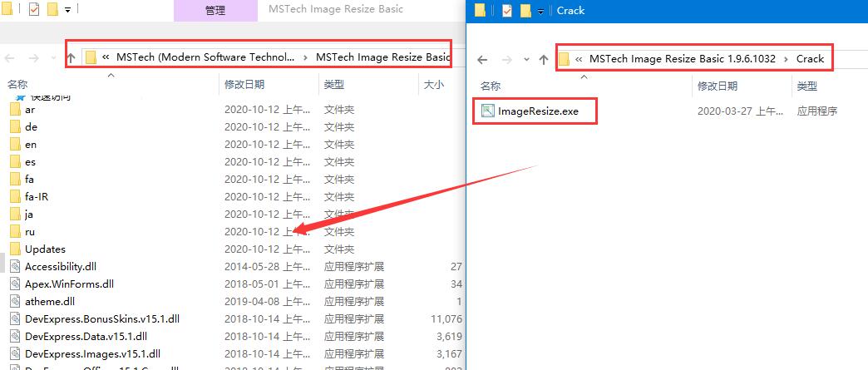Click the en folder icon
The height and width of the screenshot is (370, 868).
[16, 145]
